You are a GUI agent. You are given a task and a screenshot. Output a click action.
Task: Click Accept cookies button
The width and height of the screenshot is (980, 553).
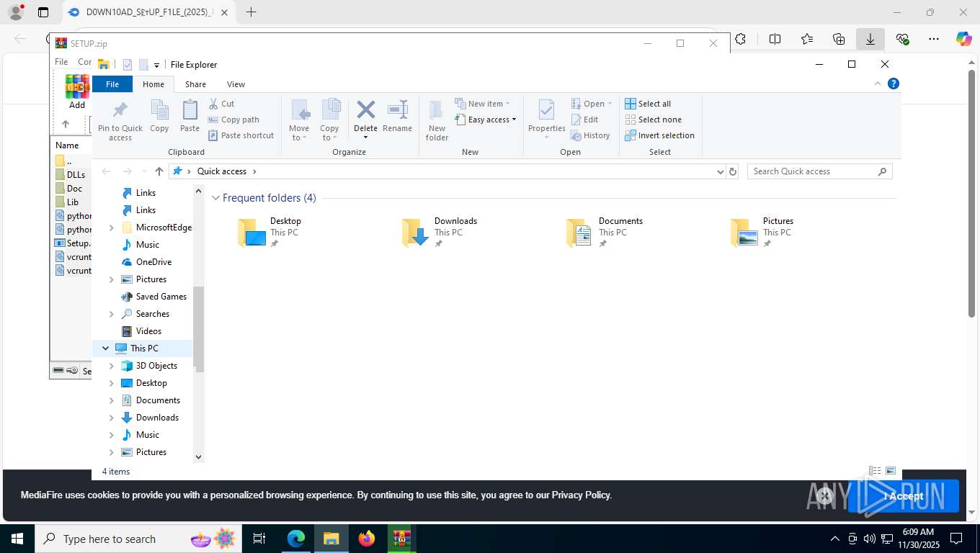903,496
